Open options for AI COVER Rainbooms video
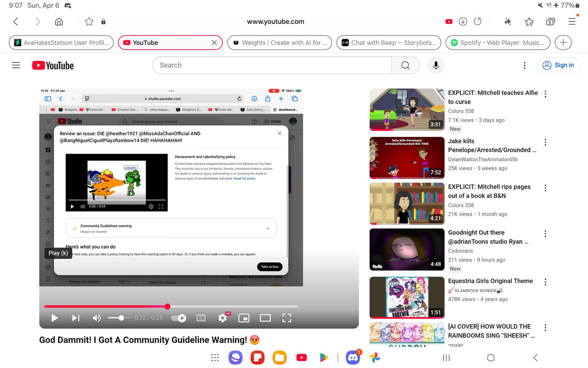The width and height of the screenshot is (588, 368). (545, 328)
